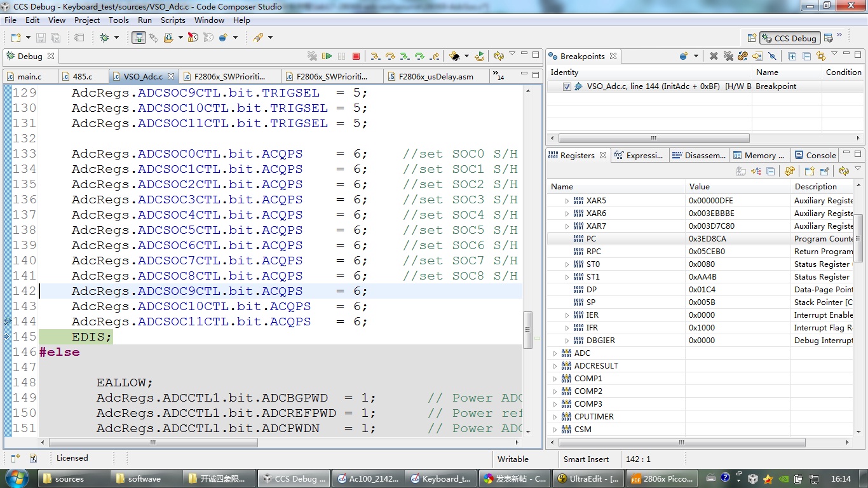Click the Resume debug button

coord(327,56)
